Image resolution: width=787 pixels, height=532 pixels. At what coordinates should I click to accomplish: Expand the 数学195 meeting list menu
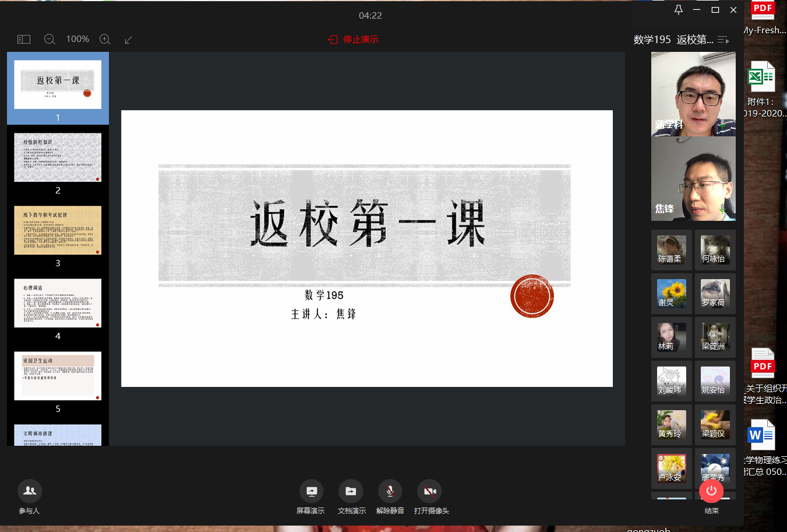(723, 40)
